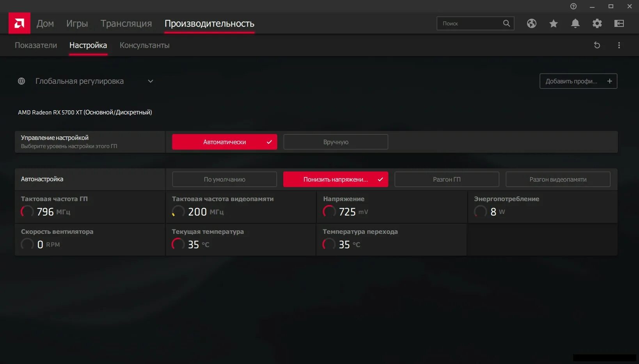Screen dimensions: 639x364
Task: Click the Поиск search field
Action: [476, 23]
